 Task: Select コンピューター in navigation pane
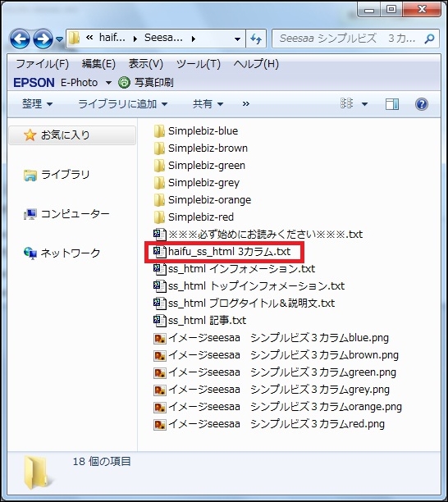tap(66, 213)
